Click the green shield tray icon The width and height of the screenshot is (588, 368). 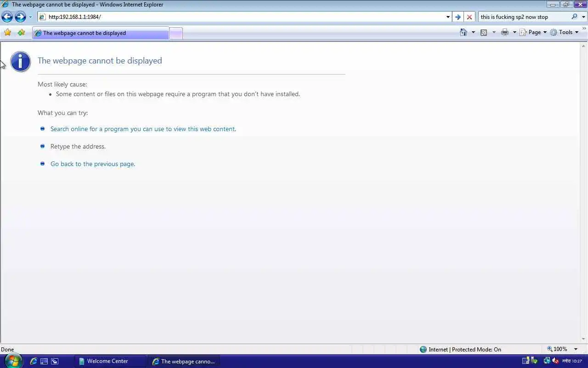pyautogui.click(x=534, y=361)
